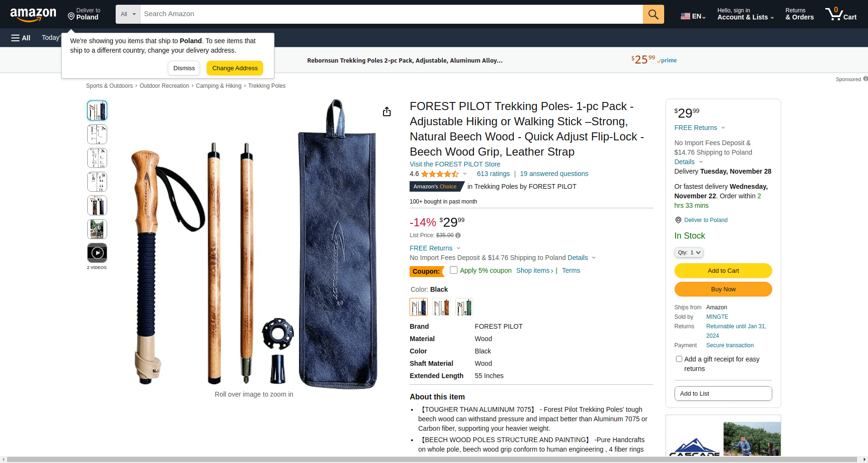Open the Qty quantity dropdown
Image resolution: width=868 pixels, height=463 pixels.
click(689, 252)
